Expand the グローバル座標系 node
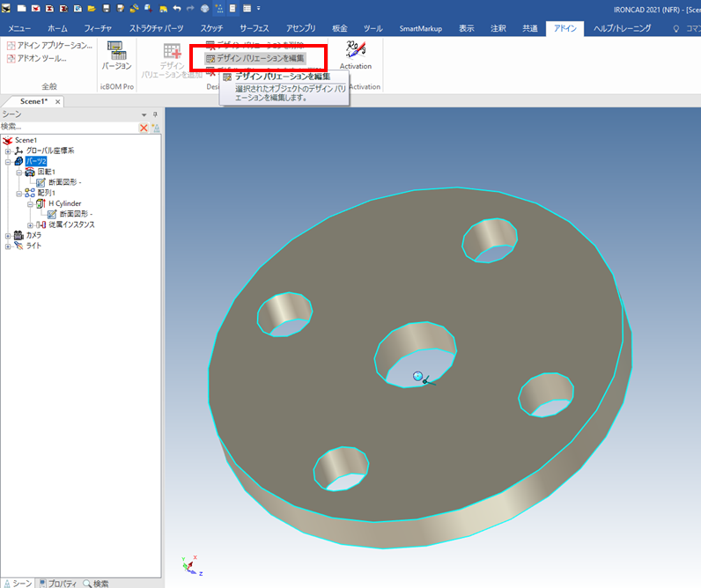This screenshot has height=588, width=701. 8,151
